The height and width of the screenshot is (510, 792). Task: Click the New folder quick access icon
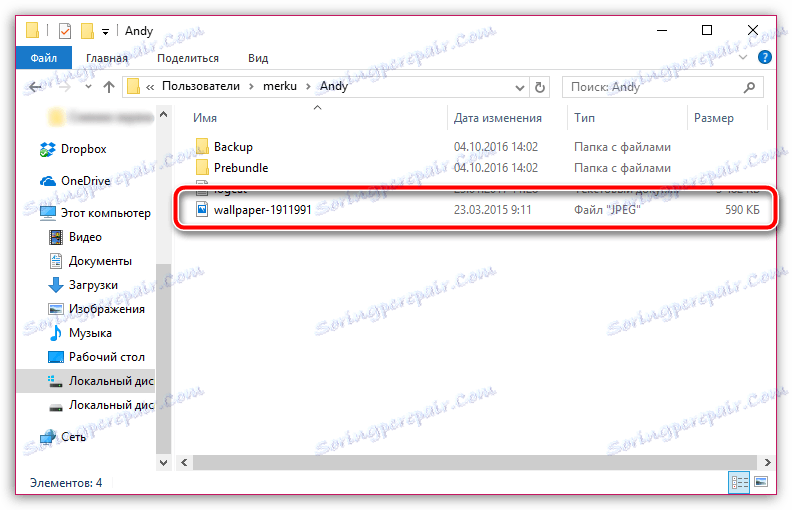tap(87, 31)
